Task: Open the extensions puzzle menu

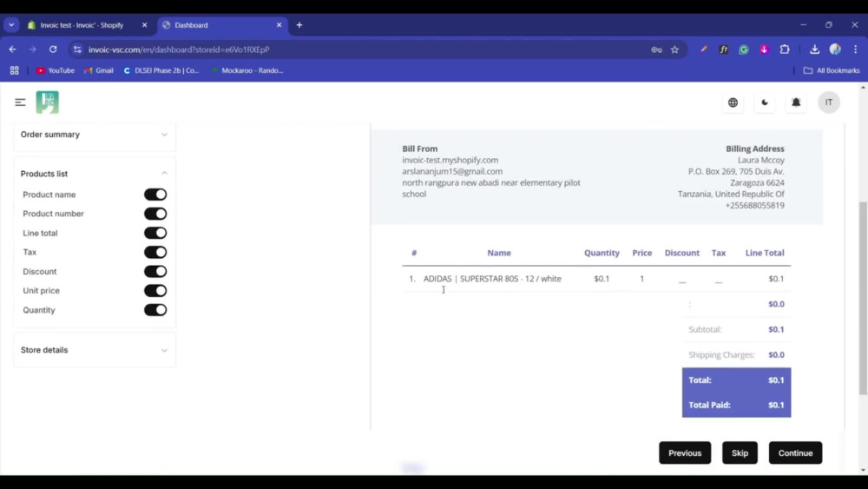Action: pyautogui.click(x=785, y=50)
